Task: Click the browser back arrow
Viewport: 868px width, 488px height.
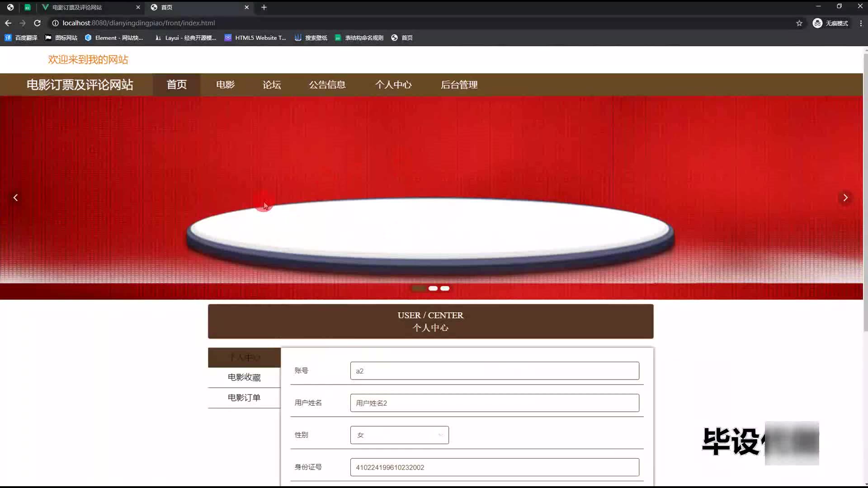Action: pos(8,23)
